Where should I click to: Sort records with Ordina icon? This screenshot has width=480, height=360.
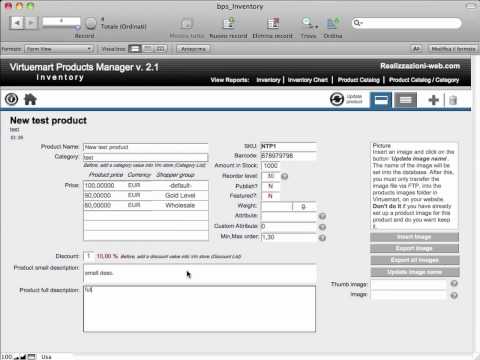(333, 24)
